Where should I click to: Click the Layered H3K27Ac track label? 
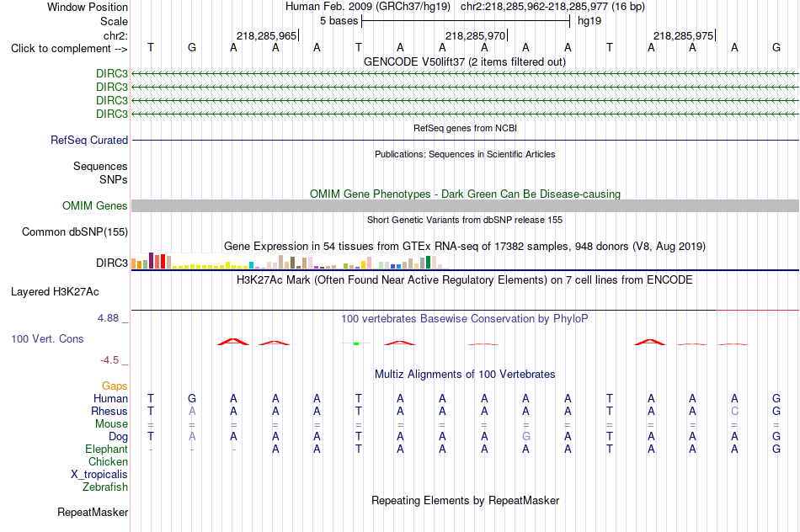[x=55, y=292]
